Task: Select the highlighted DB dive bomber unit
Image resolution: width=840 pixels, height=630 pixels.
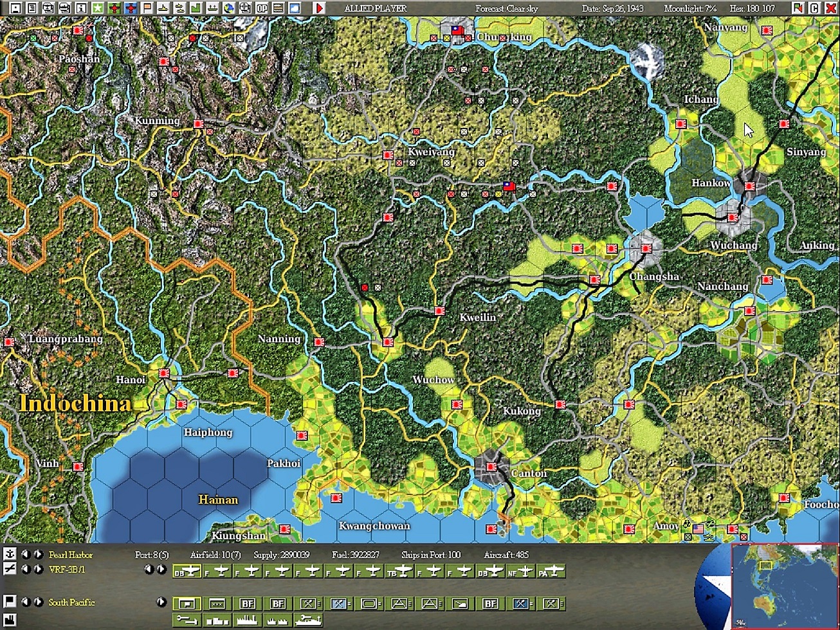Action: point(187,571)
